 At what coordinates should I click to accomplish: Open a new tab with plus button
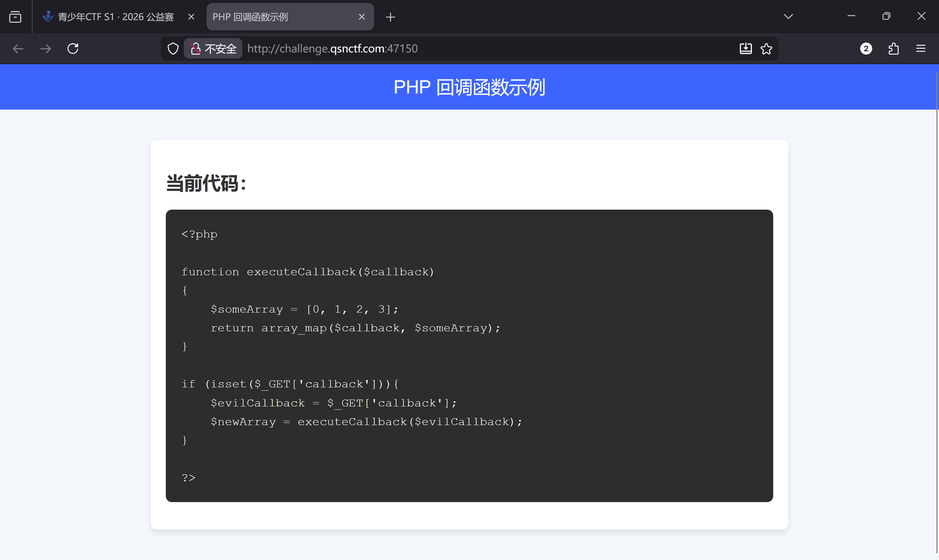click(x=390, y=17)
